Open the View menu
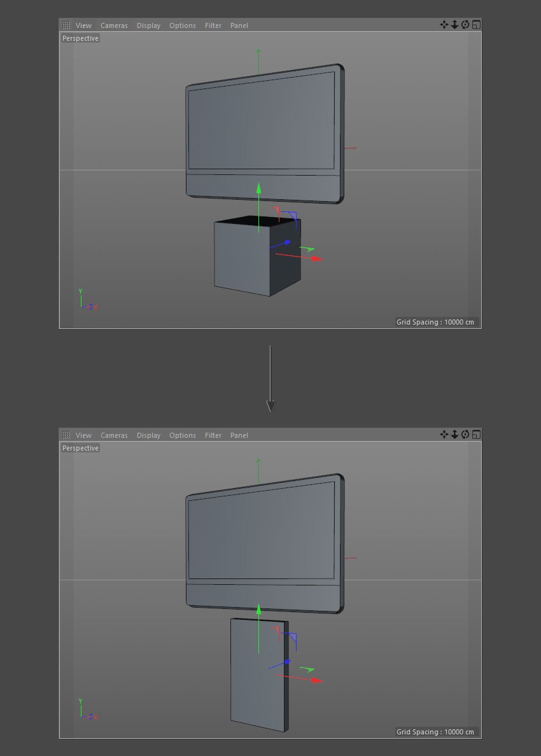This screenshot has width=541, height=756. (x=83, y=25)
